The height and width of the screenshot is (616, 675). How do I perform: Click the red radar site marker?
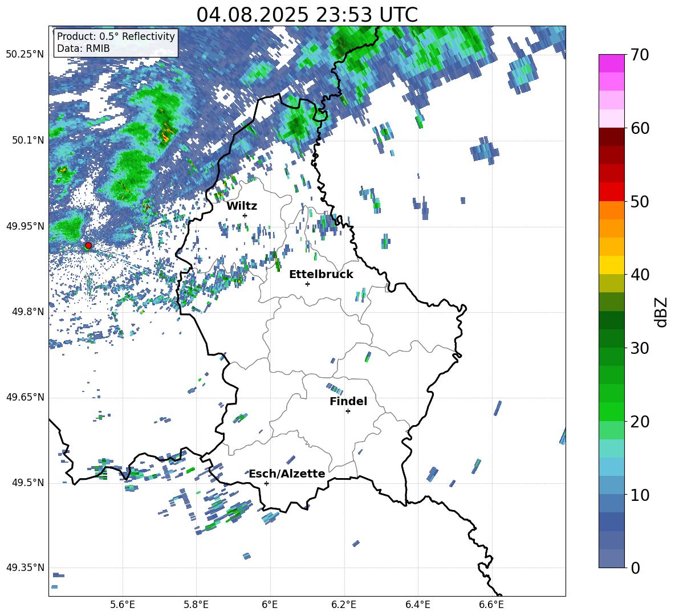pyautogui.click(x=88, y=246)
